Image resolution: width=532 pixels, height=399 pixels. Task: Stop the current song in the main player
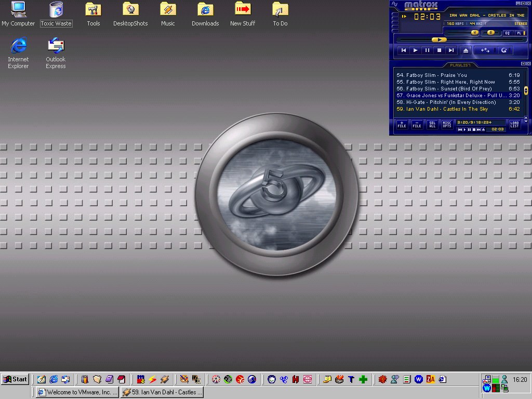pos(439,50)
